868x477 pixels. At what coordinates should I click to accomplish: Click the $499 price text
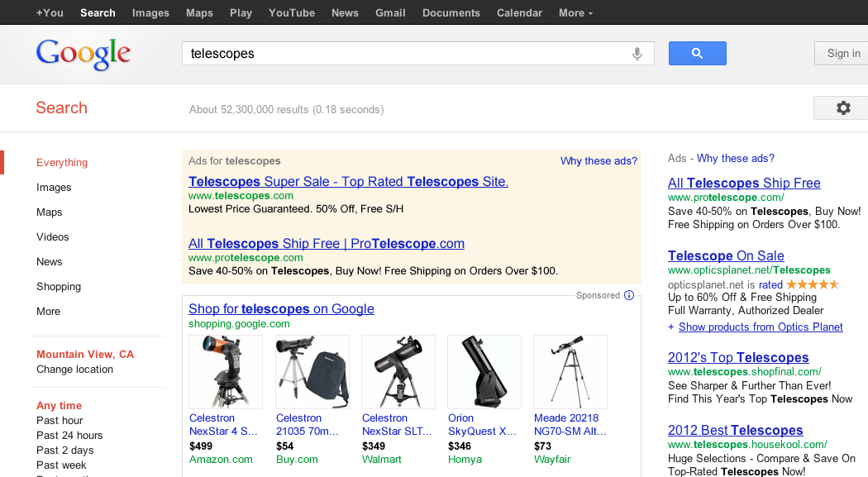point(201,446)
